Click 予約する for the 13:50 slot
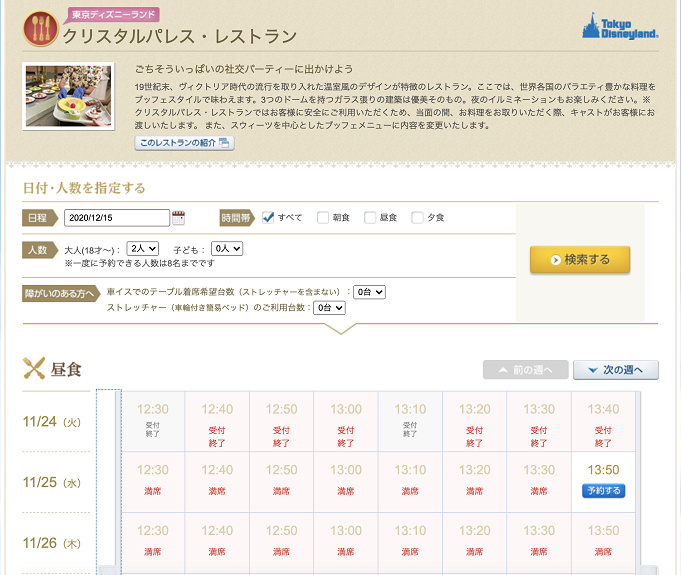 603,491
